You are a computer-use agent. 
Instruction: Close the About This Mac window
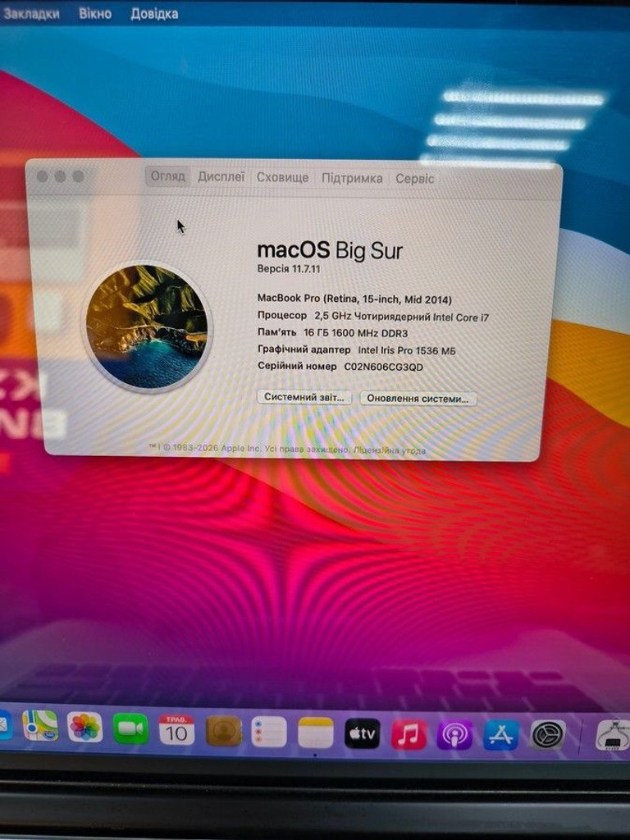pyautogui.click(x=43, y=176)
